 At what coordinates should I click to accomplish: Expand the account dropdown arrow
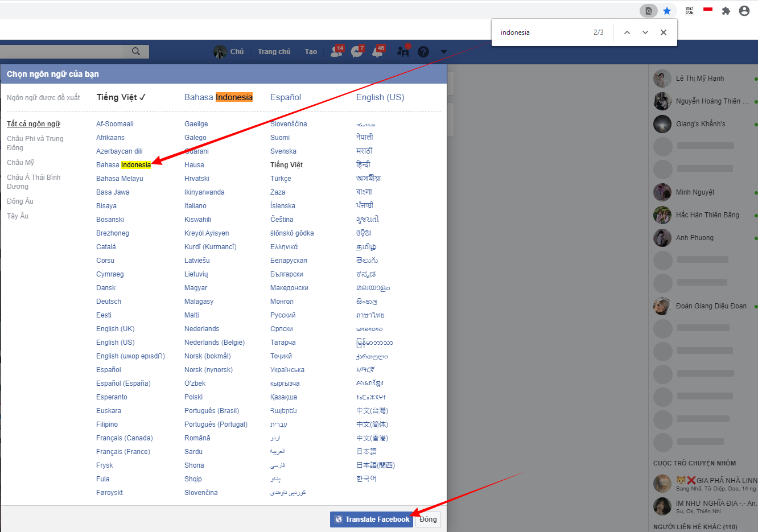[x=443, y=52]
